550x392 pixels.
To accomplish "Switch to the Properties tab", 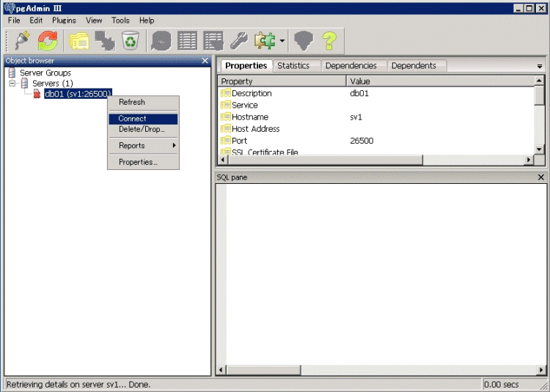I will (x=246, y=65).
